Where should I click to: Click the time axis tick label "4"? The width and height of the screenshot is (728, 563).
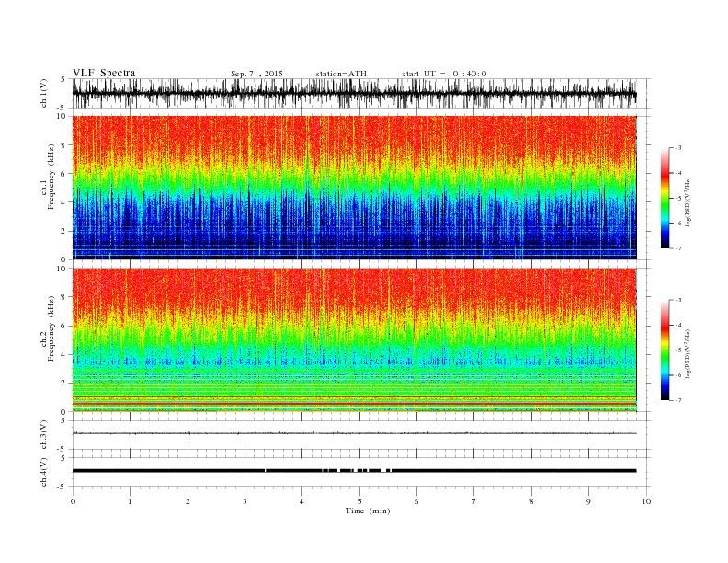301,501
